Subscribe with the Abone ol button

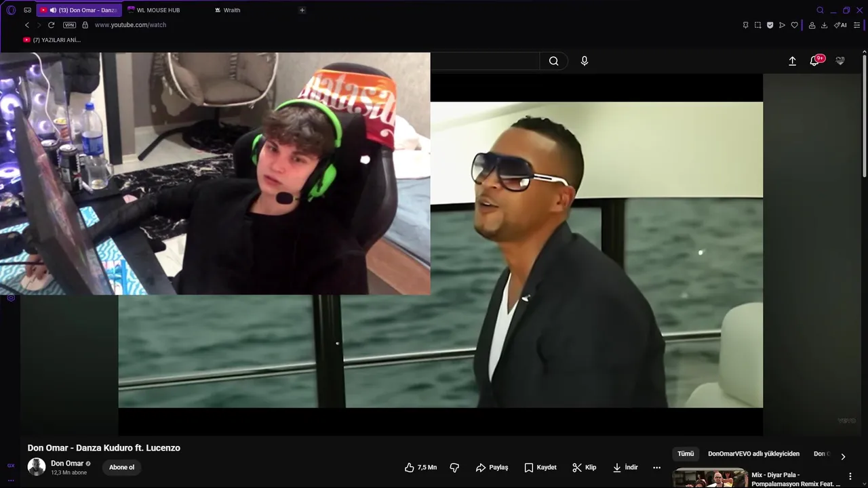tap(122, 467)
